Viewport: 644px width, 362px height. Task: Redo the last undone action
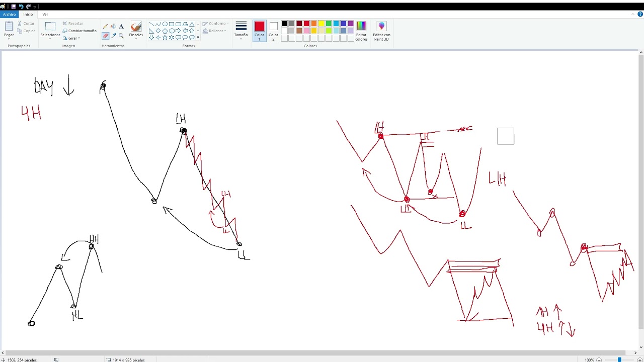28,7
